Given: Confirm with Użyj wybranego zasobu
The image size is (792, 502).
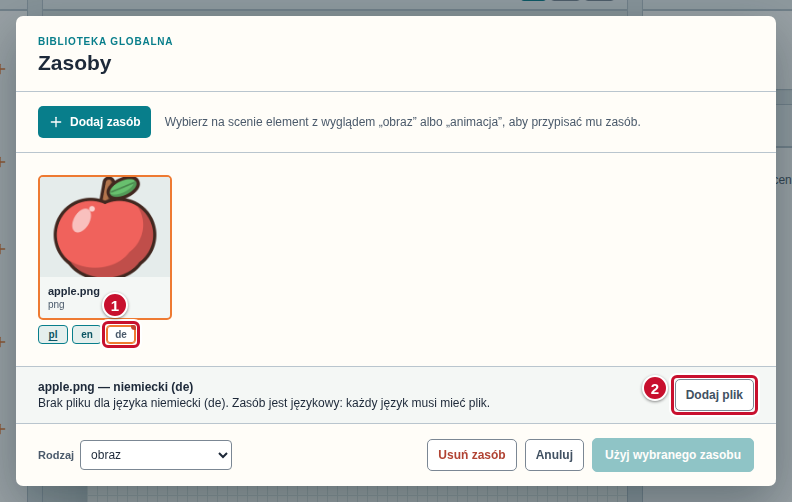Looking at the screenshot, I should (673, 455).
